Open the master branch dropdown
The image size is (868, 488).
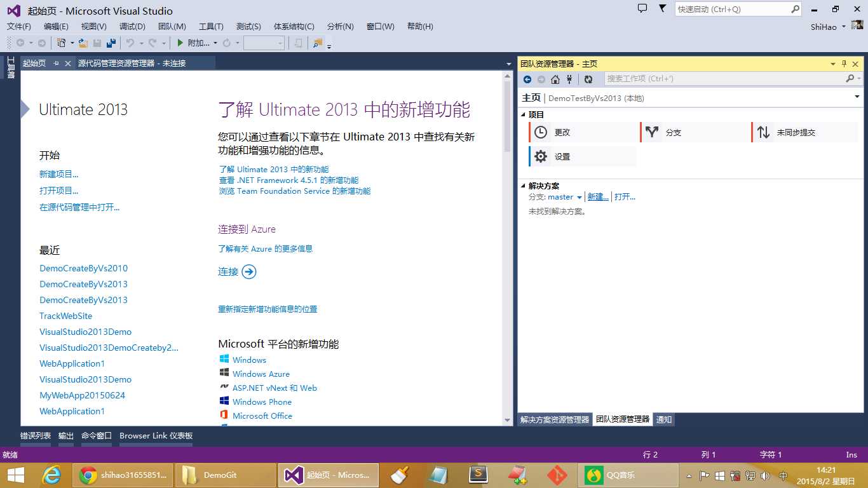click(579, 198)
